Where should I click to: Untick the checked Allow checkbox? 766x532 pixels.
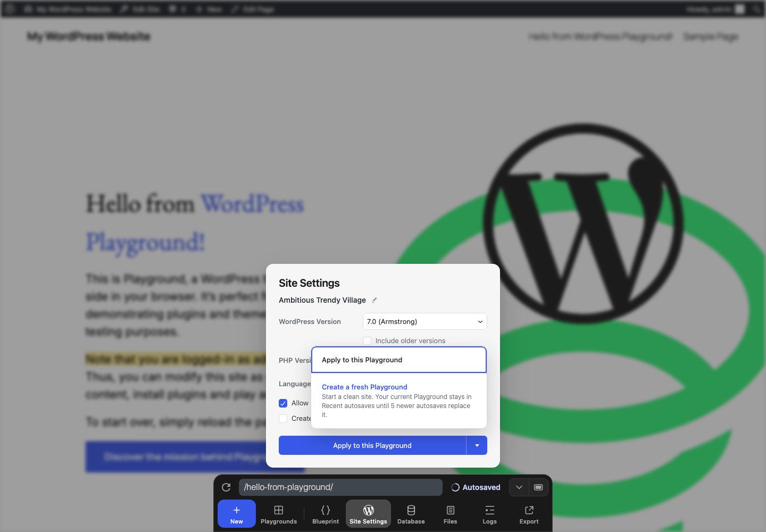coord(283,403)
